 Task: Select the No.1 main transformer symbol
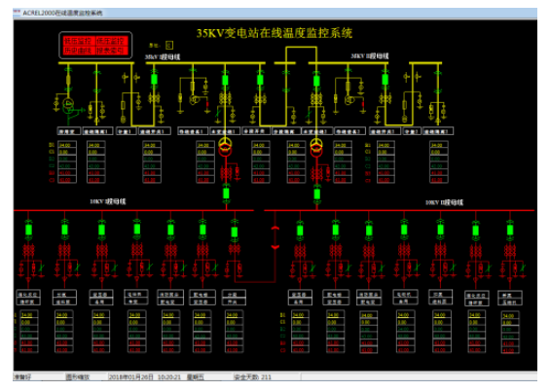225,147
